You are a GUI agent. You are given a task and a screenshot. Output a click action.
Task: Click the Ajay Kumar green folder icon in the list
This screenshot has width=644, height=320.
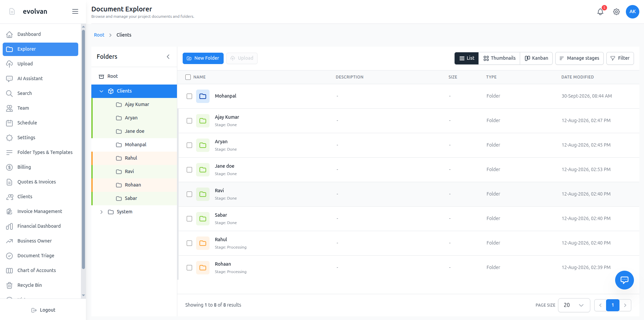[x=203, y=121]
